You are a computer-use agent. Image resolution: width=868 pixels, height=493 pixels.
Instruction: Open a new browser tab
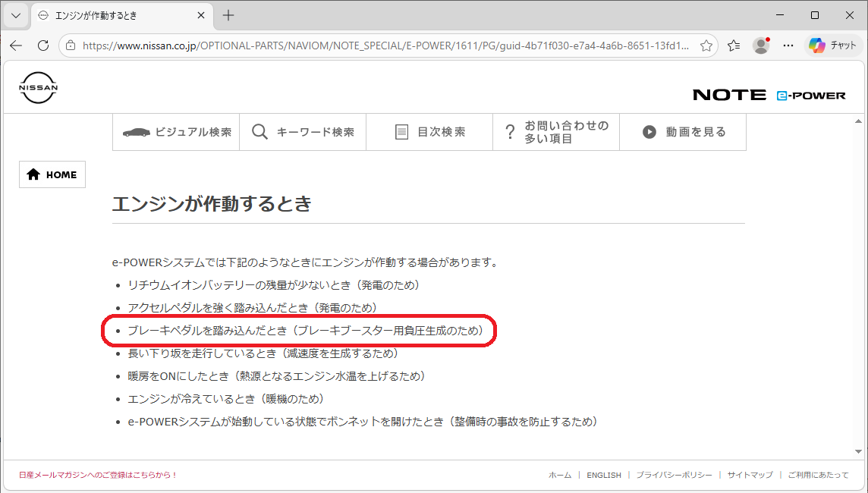(228, 15)
